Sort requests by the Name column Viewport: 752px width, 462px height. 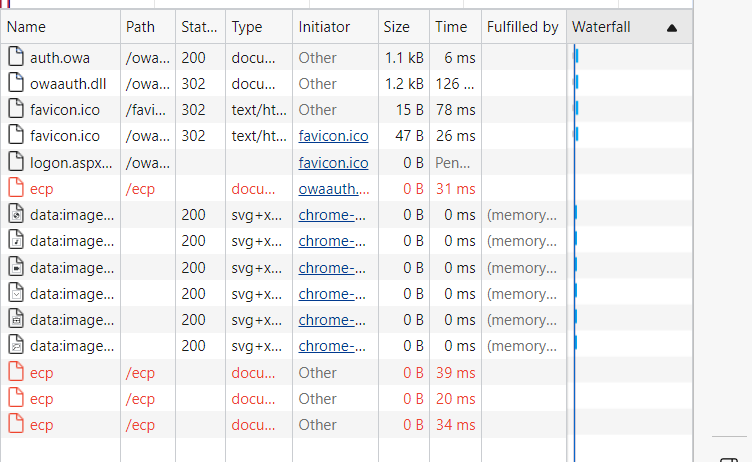pyautogui.click(x=60, y=28)
